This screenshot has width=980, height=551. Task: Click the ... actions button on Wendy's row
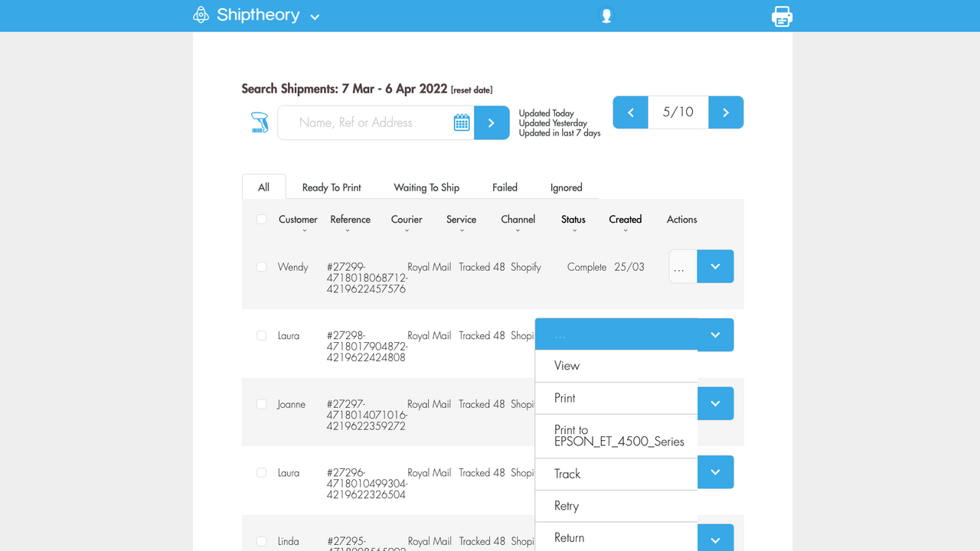(681, 266)
